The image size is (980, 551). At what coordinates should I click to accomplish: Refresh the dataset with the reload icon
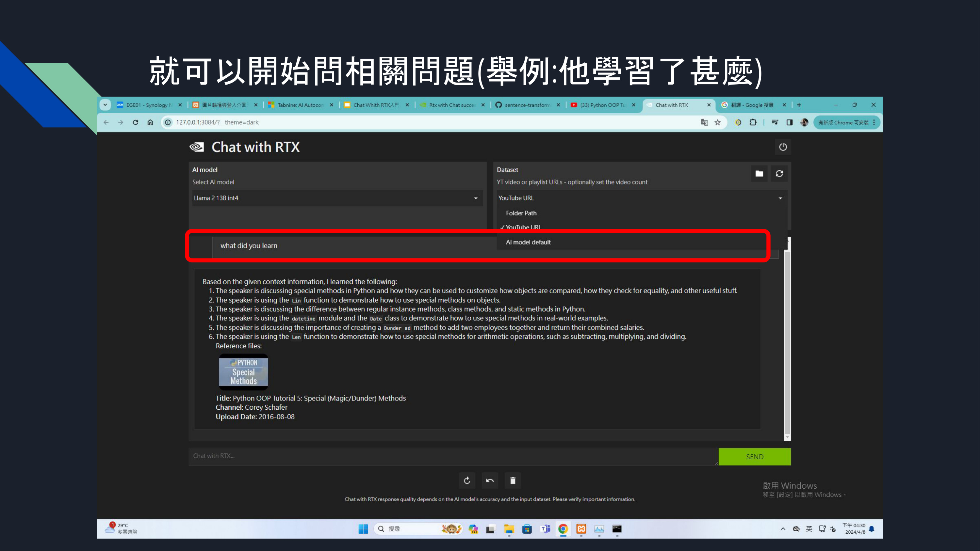click(x=779, y=174)
